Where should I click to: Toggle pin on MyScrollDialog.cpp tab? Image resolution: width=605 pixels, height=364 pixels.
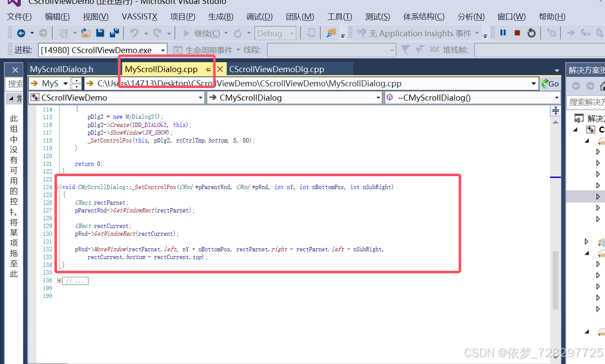208,70
